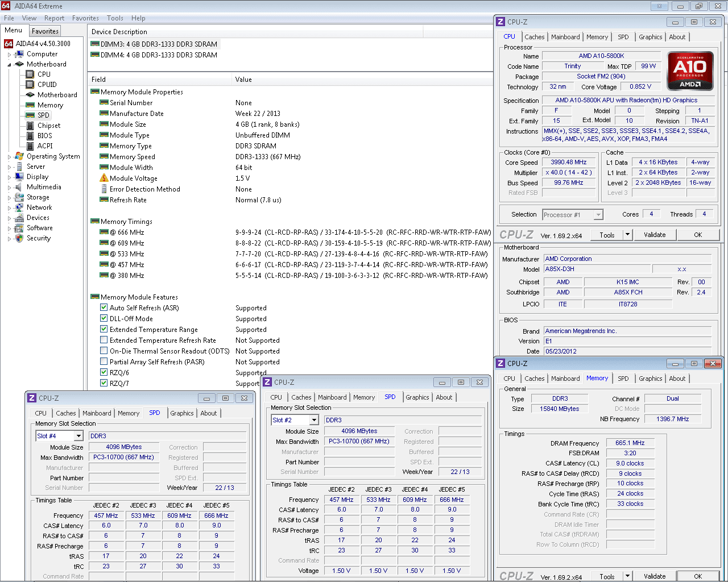Open the ACPI tree item
Screen dimensions: 728x582
click(x=45, y=146)
